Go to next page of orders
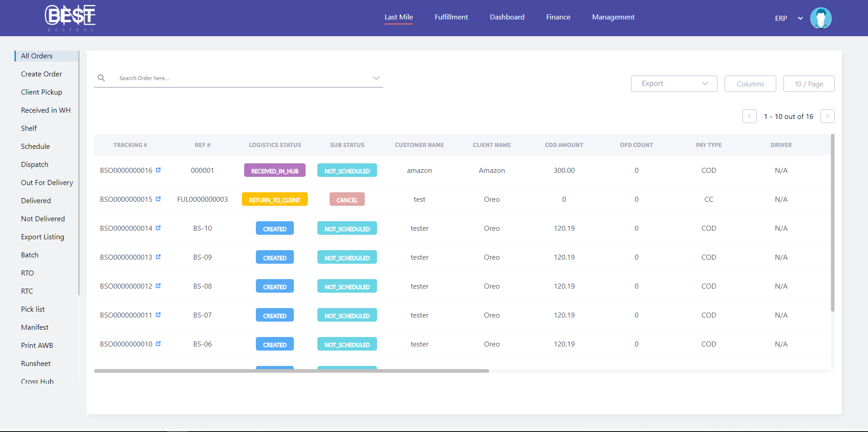 click(x=827, y=116)
